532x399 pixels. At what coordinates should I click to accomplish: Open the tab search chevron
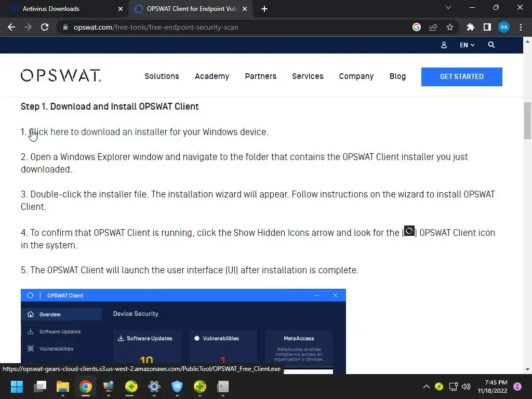coord(448,7)
